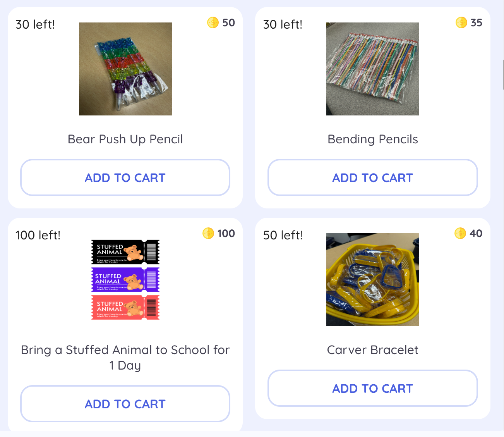Click the Carver Bracelet title
The image size is (504, 437).
pyautogui.click(x=373, y=350)
